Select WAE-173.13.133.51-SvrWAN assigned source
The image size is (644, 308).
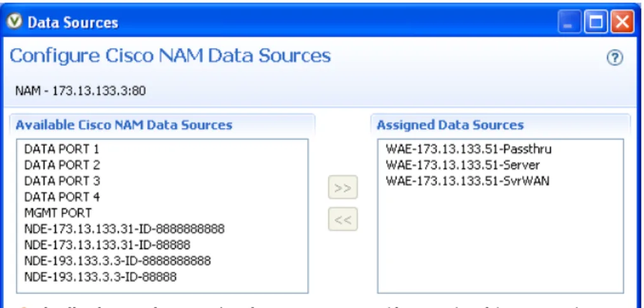468,181
